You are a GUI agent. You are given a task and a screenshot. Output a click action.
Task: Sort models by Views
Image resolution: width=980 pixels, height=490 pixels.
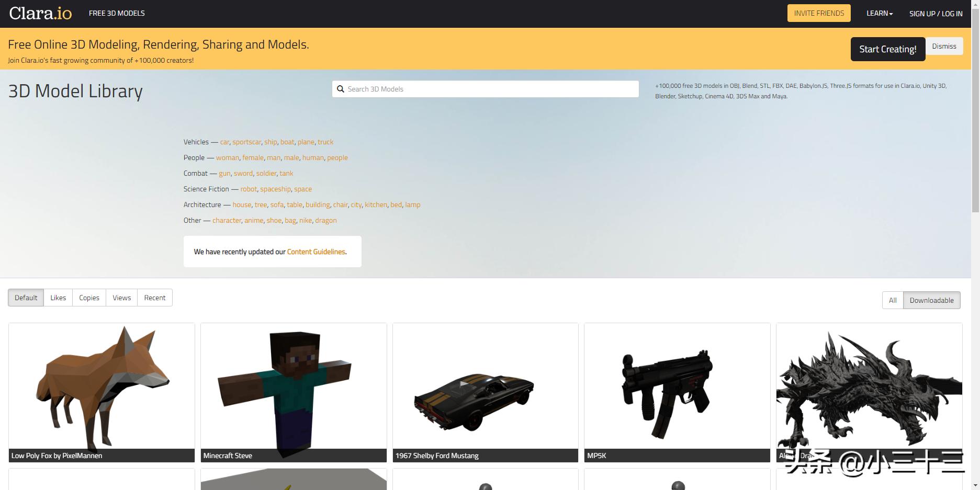(x=121, y=298)
